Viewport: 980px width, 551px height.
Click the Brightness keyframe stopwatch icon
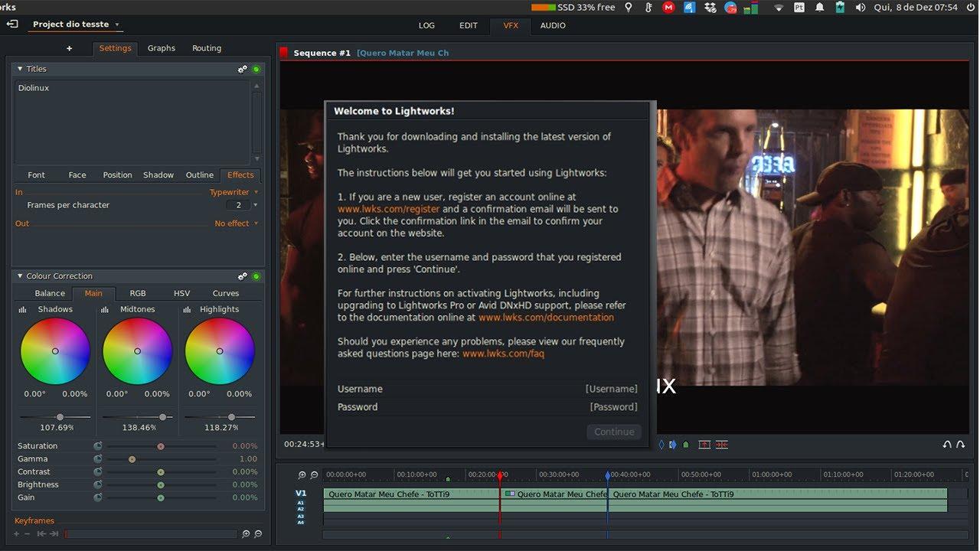tap(98, 485)
